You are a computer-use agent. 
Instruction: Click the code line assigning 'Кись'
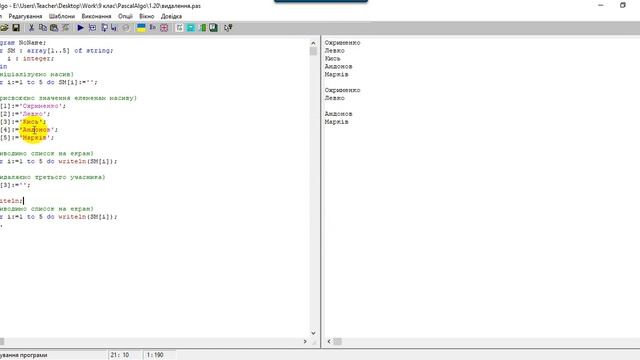click(23, 122)
